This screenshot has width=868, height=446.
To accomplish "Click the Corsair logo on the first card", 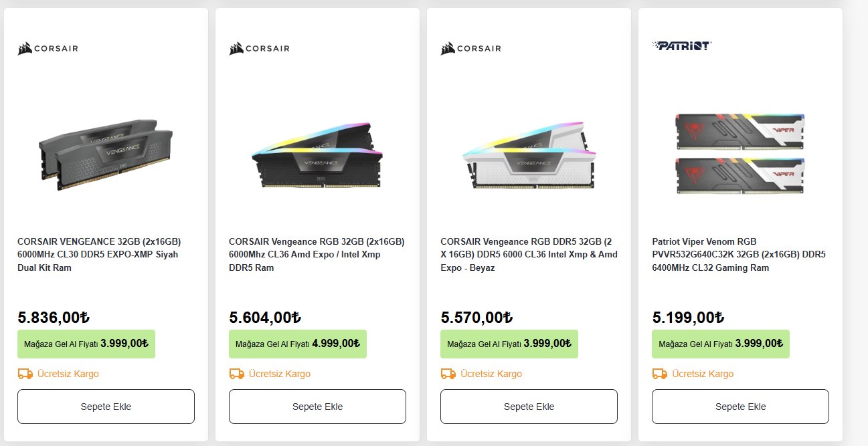I will pyautogui.click(x=48, y=48).
